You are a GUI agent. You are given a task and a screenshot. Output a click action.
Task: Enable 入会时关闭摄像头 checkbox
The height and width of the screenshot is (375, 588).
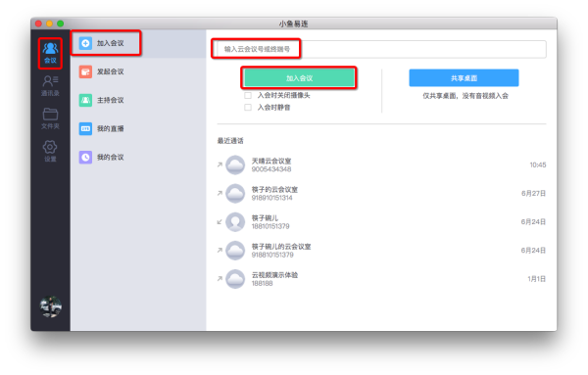248,96
